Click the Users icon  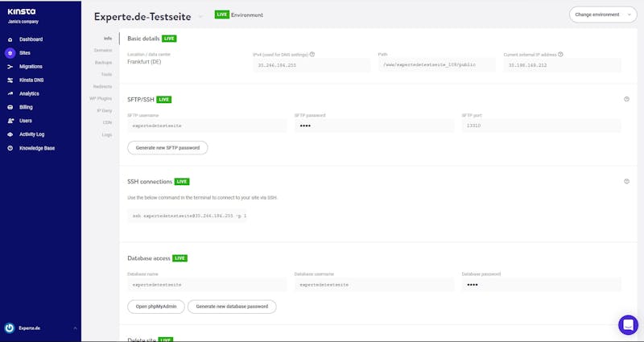click(10, 121)
